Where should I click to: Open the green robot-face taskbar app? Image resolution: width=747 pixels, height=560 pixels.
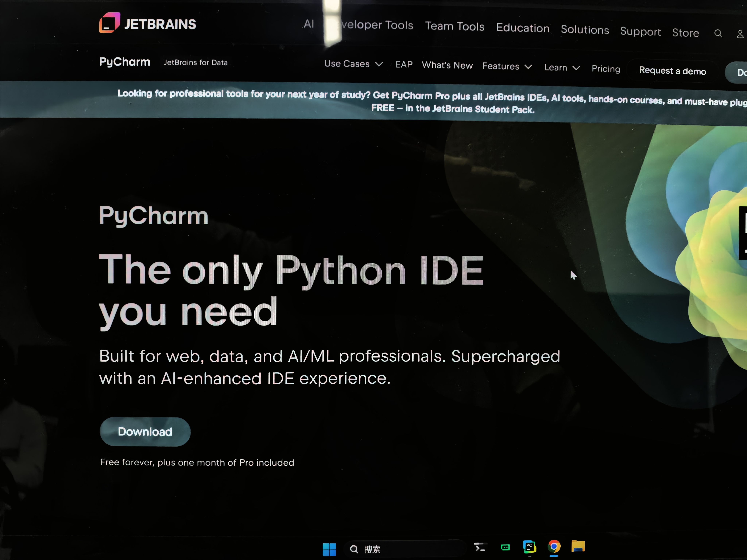click(x=505, y=547)
